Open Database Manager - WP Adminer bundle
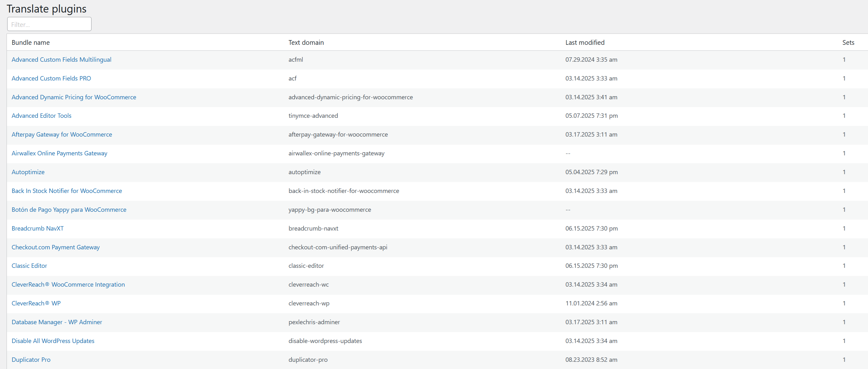This screenshot has height=369, width=868. [x=57, y=322]
